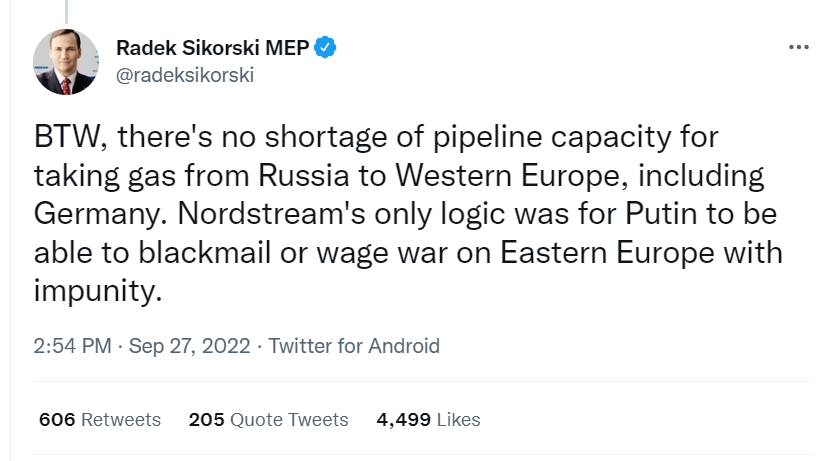Screen dimensions: 832x461
Task: Click the word 'Putin' in the tweet
Action: point(661,213)
